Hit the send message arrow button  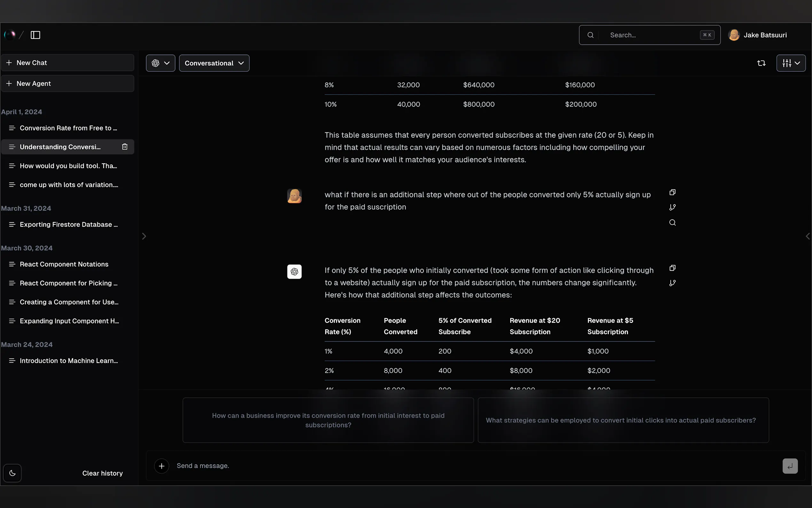pyautogui.click(x=790, y=466)
